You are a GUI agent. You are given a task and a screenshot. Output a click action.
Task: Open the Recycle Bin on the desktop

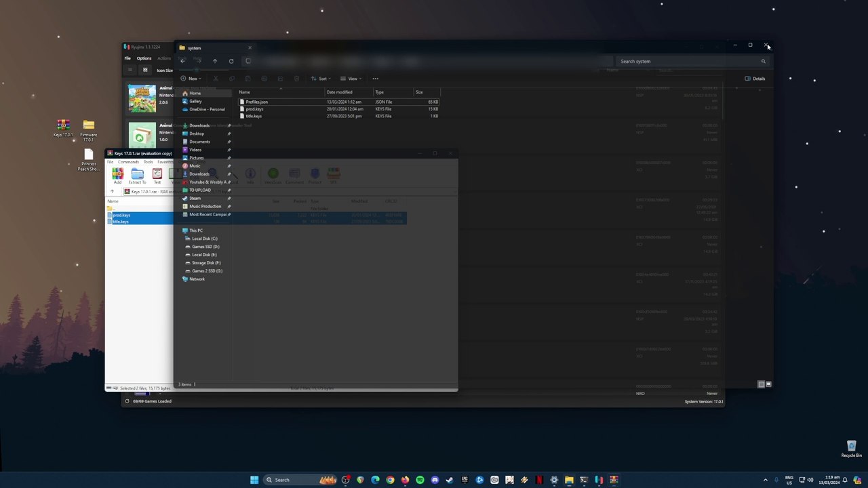(x=851, y=449)
